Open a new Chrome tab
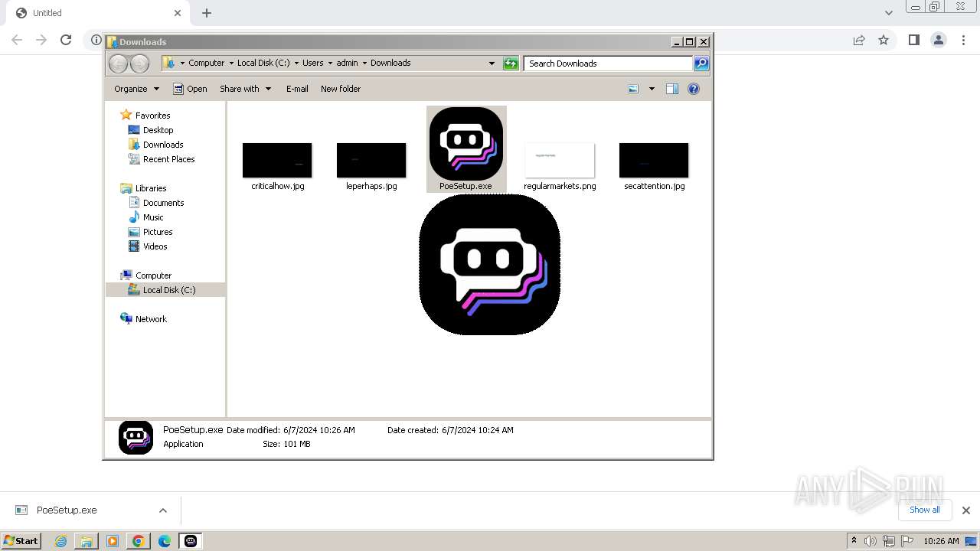 207,13
